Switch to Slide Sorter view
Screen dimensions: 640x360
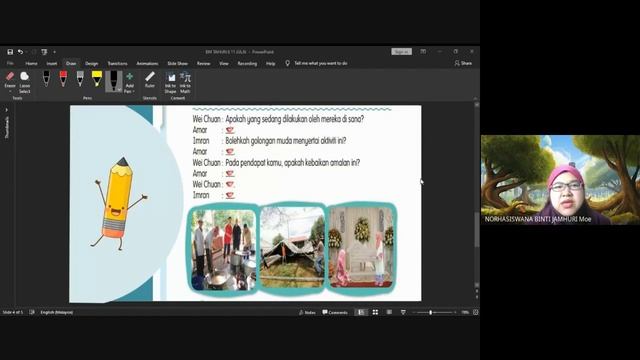(x=375, y=312)
